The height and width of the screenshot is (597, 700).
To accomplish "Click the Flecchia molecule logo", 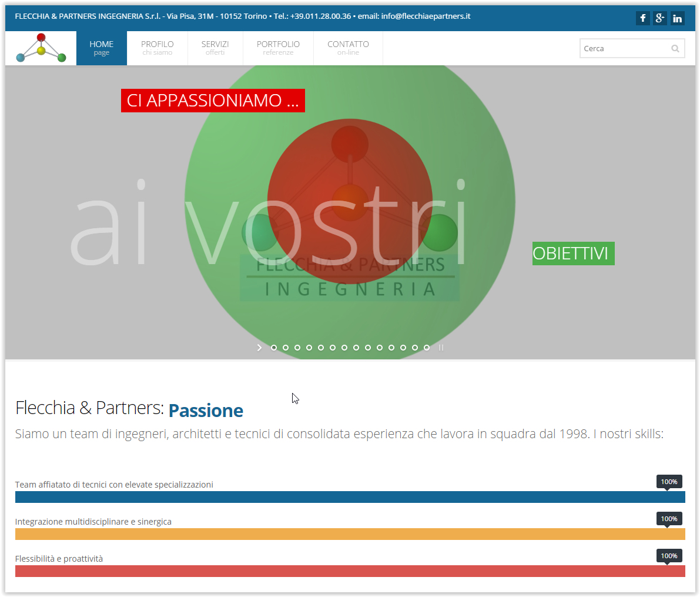I will 41,48.
